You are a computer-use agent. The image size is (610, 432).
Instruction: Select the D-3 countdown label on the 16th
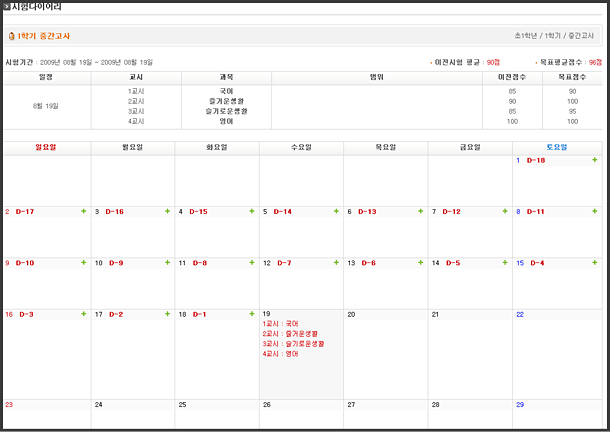[x=26, y=314]
